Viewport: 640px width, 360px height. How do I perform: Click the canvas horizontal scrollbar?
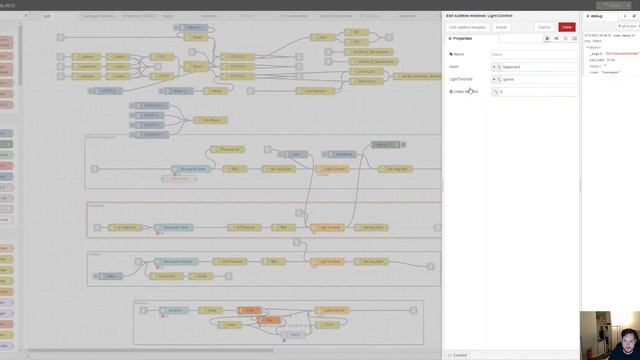click(x=150, y=350)
